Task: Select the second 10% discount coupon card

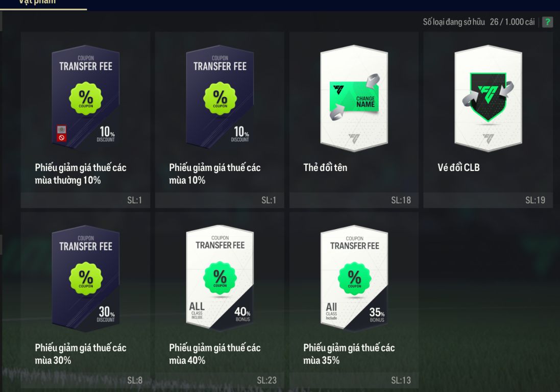Action: click(x=220, y=97)
